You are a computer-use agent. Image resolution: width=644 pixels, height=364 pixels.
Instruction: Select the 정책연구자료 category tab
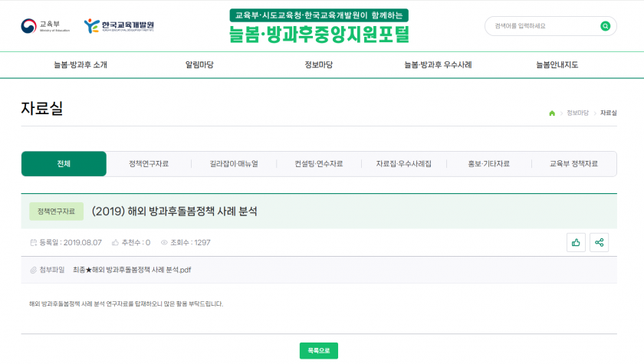pyautogui.click(x=149, y=164)
